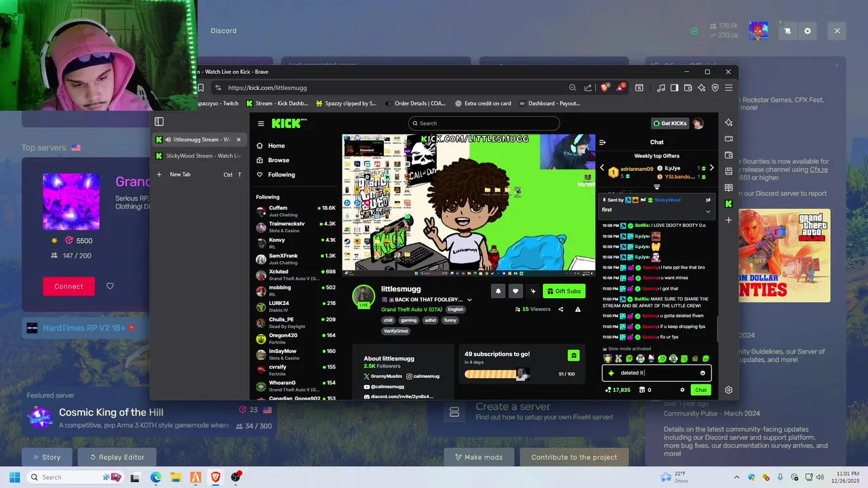Open Extra credit on card bookmark
Screen dimensions: 868x488
(x=483, y=104)
